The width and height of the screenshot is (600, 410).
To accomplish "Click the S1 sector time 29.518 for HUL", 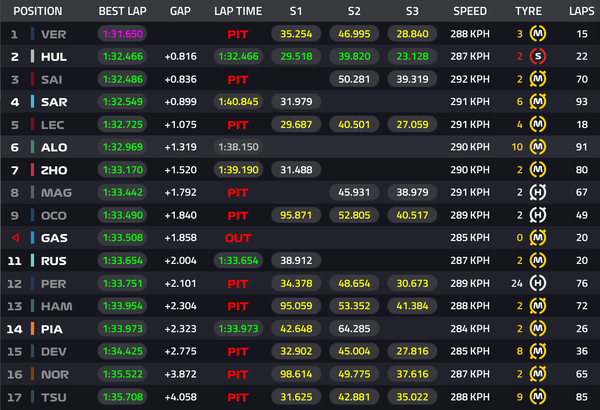I will (296, 57).
